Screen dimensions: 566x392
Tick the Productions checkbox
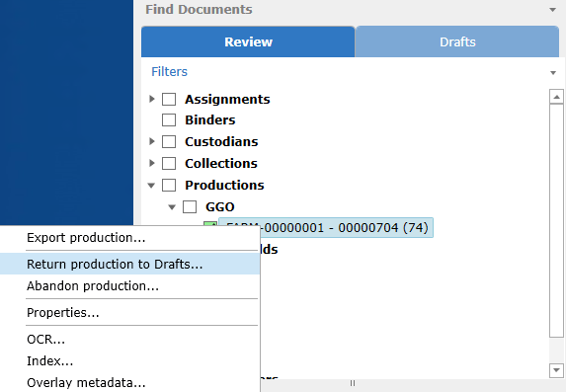click(169, 186)
